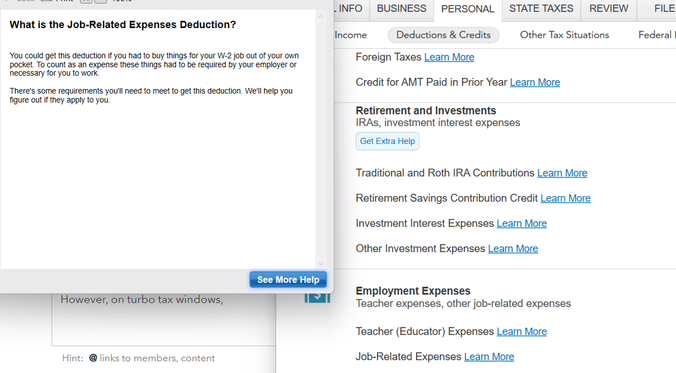The image size is (676, 373).
Task: Open Learn More for Job-Related Expenses
Action: click(x=488, y=357)
